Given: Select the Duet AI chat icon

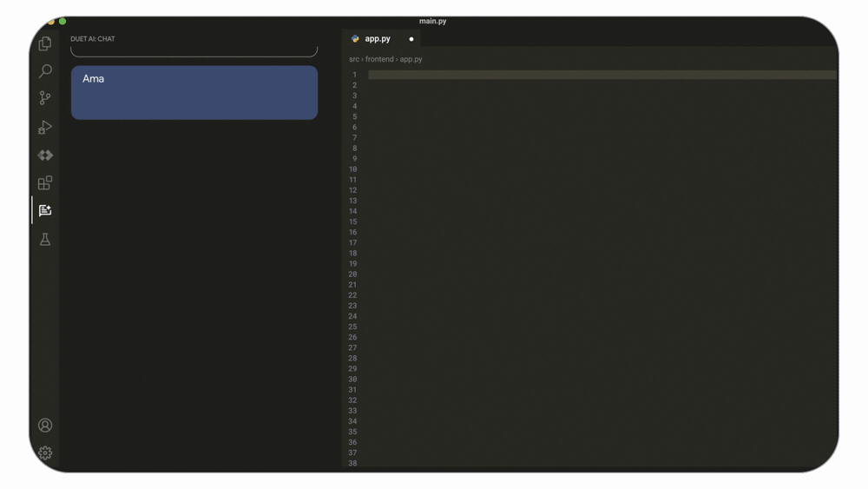Looking at the screenshot, I should click(45, 210).
